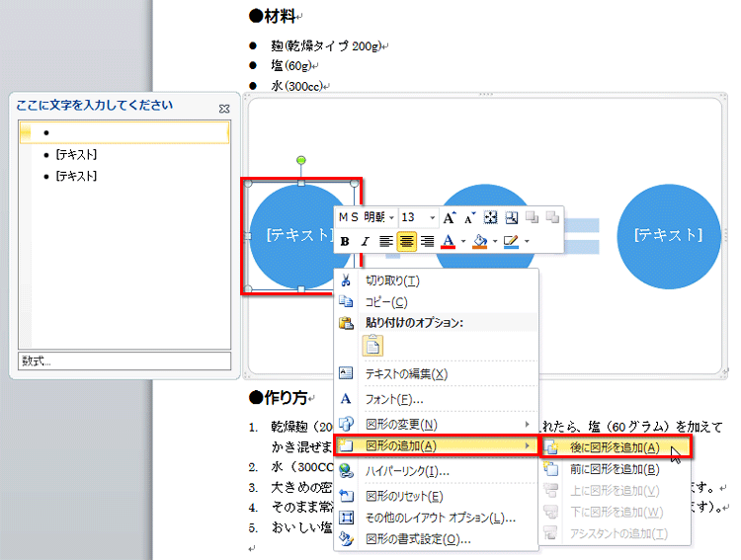The height and width of the screenshot is (560, 741).
Task: Align text left in mini toolbar
Action: (385, 242)
